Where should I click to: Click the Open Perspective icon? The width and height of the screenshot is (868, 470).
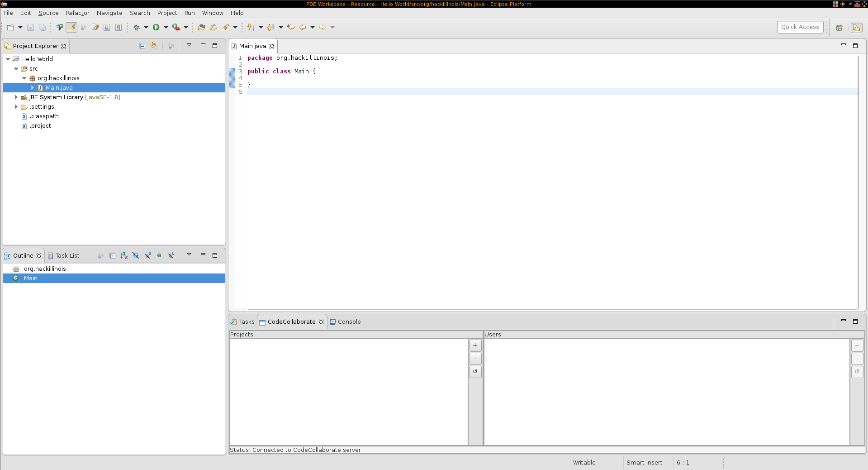[840, 28]
